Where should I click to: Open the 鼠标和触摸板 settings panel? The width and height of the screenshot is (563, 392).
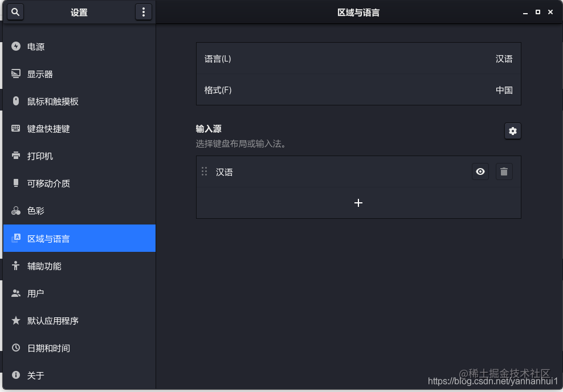tap(79, 101)
